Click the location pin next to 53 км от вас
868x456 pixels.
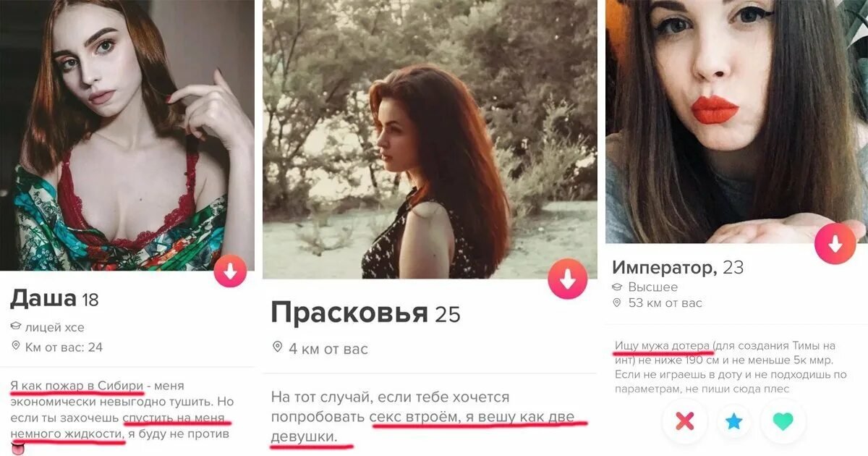click(x=617, y=303)
